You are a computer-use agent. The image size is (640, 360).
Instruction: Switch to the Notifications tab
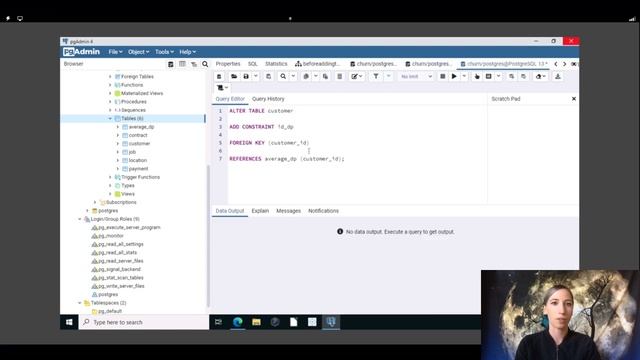pyautogui.click(x=323, y=211)
